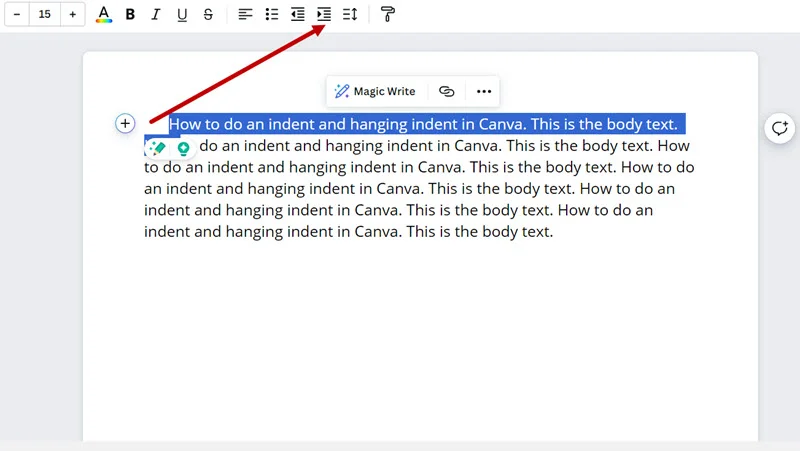Screen dimensions: 800x451
Task: Select the copy style paint roller
Action: pyautogui.click(x=387, y=14)
